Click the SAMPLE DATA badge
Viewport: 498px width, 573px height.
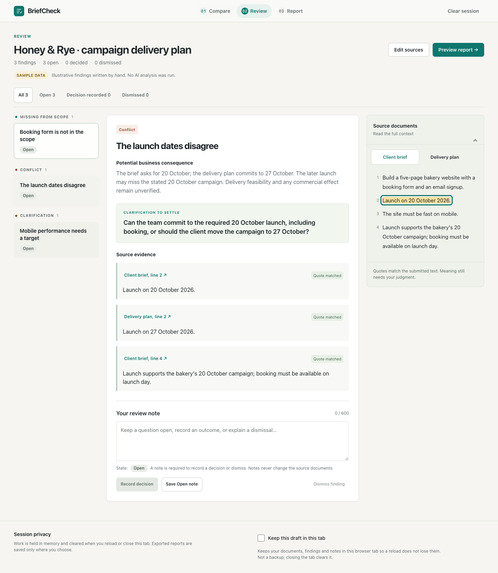tap(31, 75)
